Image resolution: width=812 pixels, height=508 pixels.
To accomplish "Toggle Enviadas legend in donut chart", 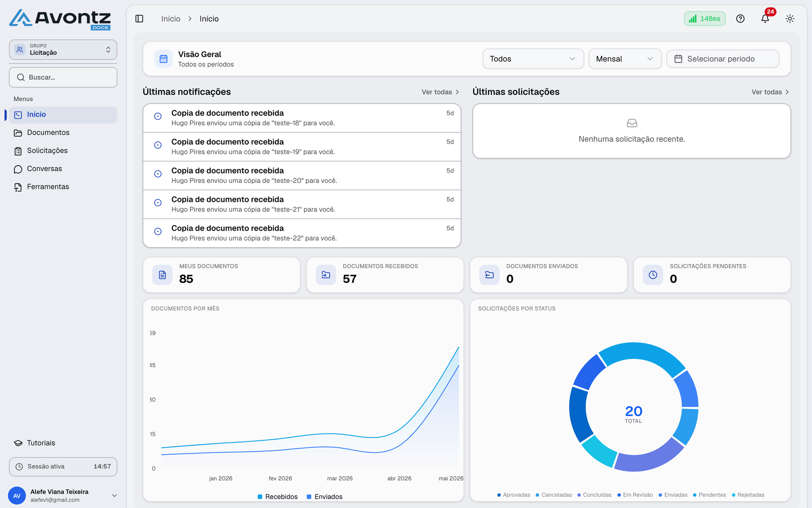I will click(x=673, y=495).
